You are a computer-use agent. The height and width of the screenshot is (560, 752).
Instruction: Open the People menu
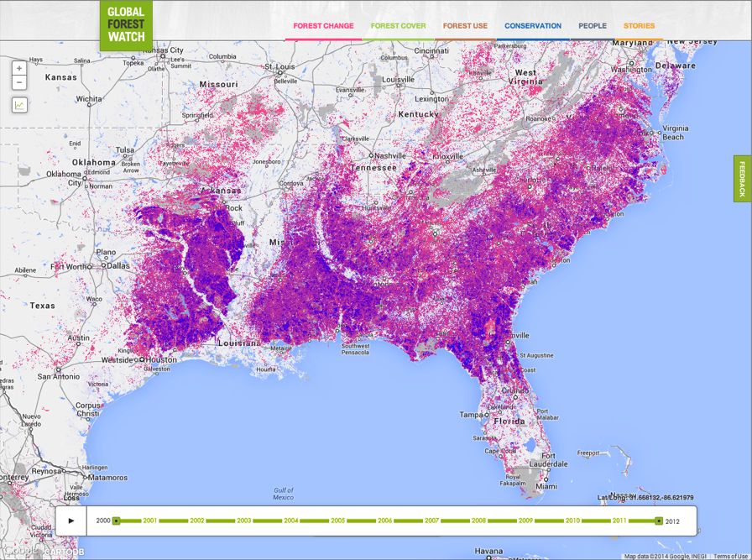click(x=593, y=26)
